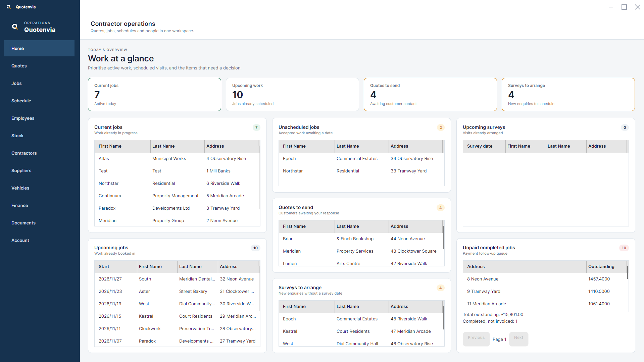The width and height of the screenshot is (644, 362).
Task: Click the Upcoming work summary card
Action: [x=292, y=94]
